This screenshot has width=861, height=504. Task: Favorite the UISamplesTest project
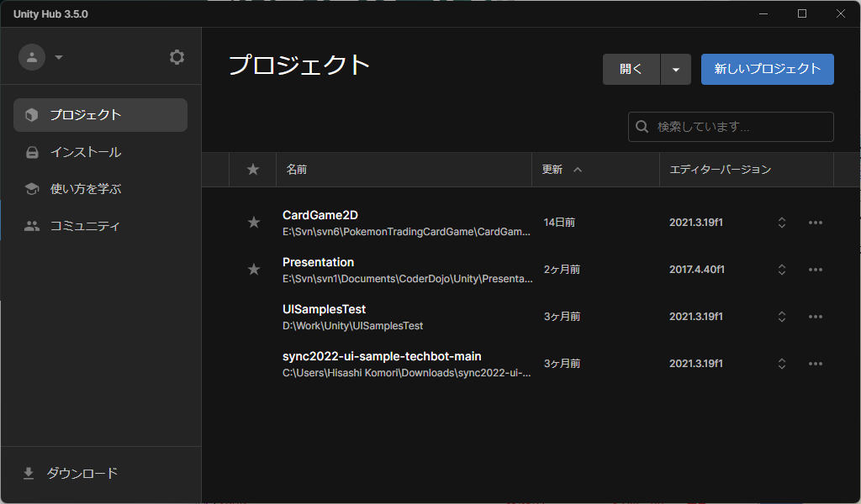tap(252, 316)
